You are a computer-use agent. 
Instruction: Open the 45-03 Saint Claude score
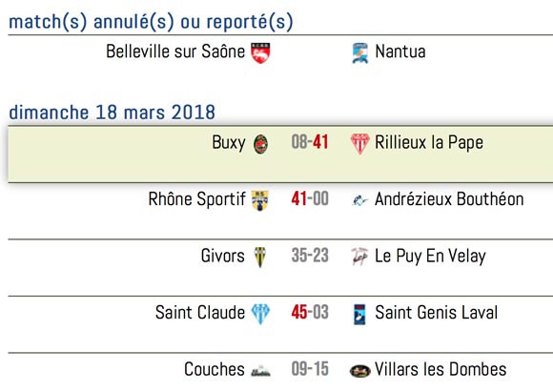pyautogui.click(x=310, y=312)
